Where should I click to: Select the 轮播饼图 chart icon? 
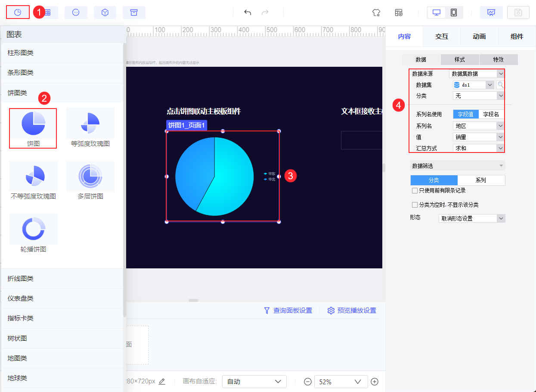(x=33, y=233)
